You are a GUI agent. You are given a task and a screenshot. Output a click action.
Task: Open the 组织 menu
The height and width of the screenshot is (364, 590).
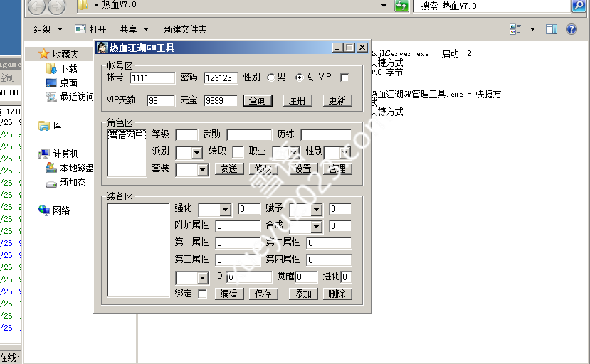[48, 29]
